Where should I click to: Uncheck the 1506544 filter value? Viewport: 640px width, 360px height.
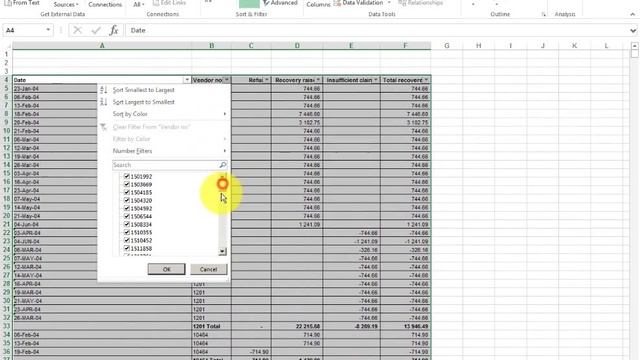[x=127, y=216]
